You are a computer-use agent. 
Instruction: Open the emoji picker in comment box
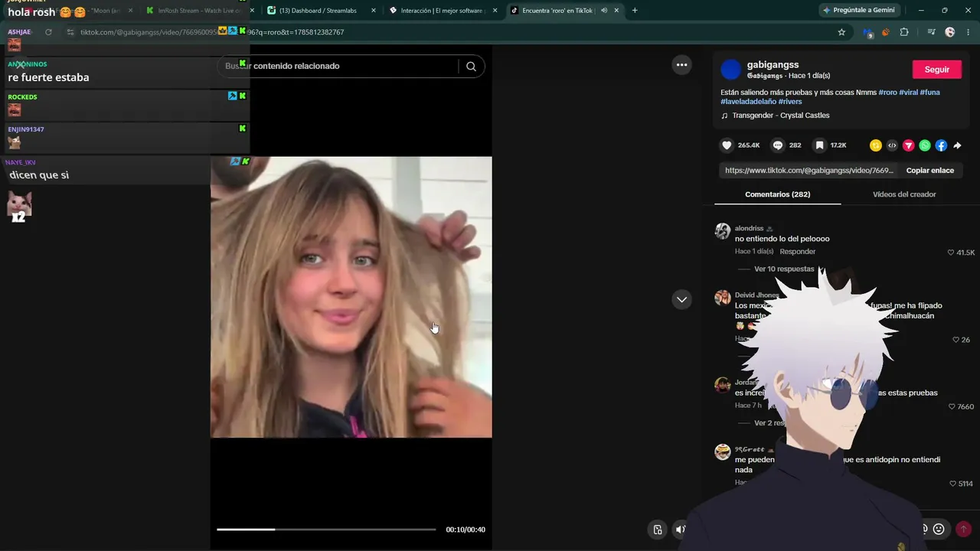(939, 529)
